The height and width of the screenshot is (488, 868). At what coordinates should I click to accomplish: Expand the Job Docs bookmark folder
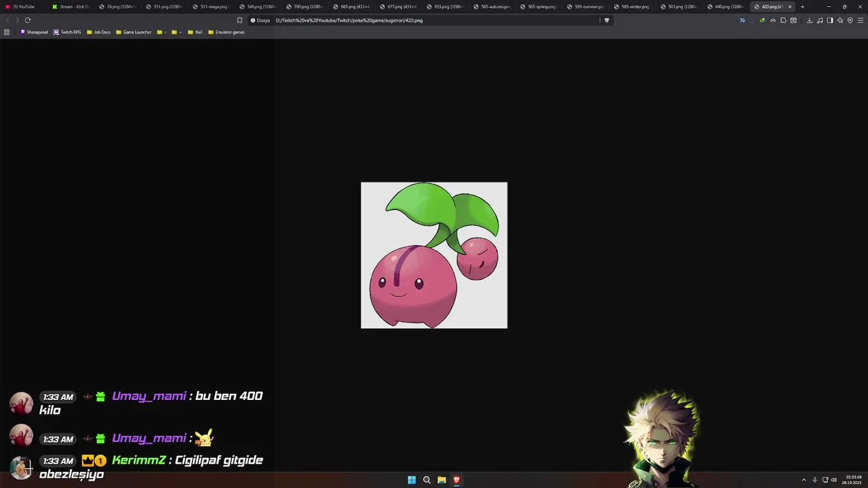point(99,32)
